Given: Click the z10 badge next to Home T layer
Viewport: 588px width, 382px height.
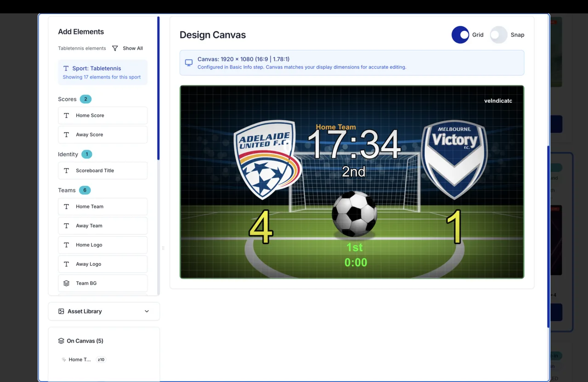Looking at the screenshot, I should [101, 360].
